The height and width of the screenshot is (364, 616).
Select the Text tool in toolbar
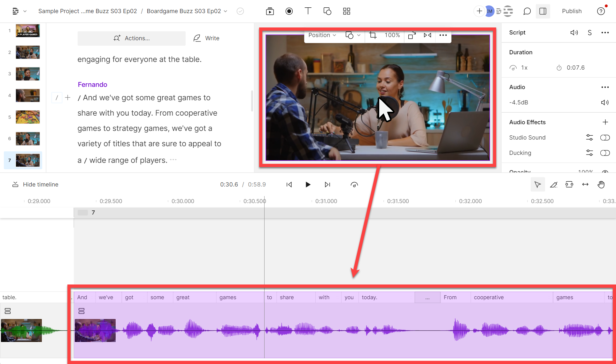(x=308, y=11)
